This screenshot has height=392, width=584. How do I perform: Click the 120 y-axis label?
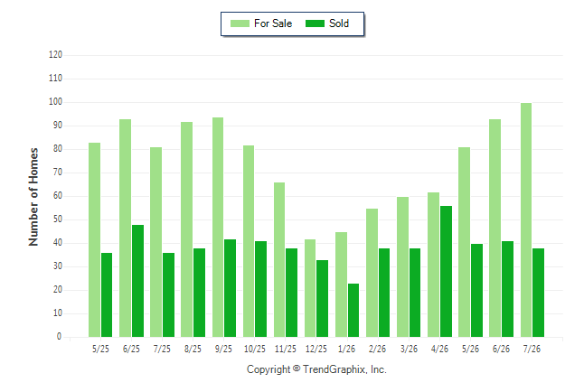pyautogui.click(x=55, y=55)
